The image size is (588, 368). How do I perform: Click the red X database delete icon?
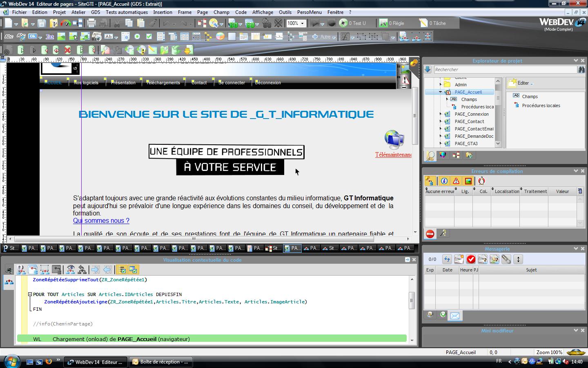(x=68, y=50)
